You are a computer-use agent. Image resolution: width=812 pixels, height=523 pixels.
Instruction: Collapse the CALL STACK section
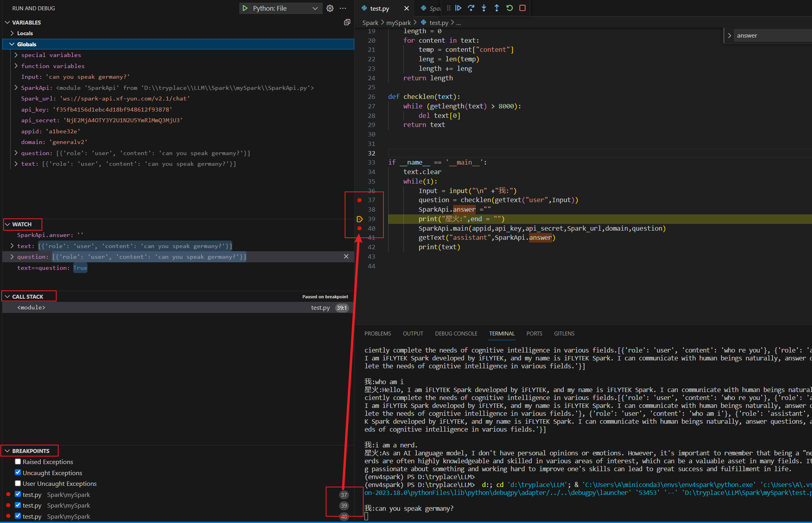tap(7, 296)
